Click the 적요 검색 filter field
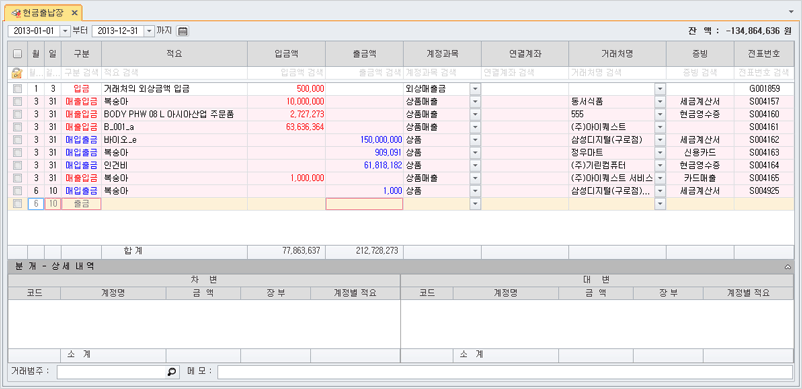This screenshot has height=389, width=802. point(174,73)
